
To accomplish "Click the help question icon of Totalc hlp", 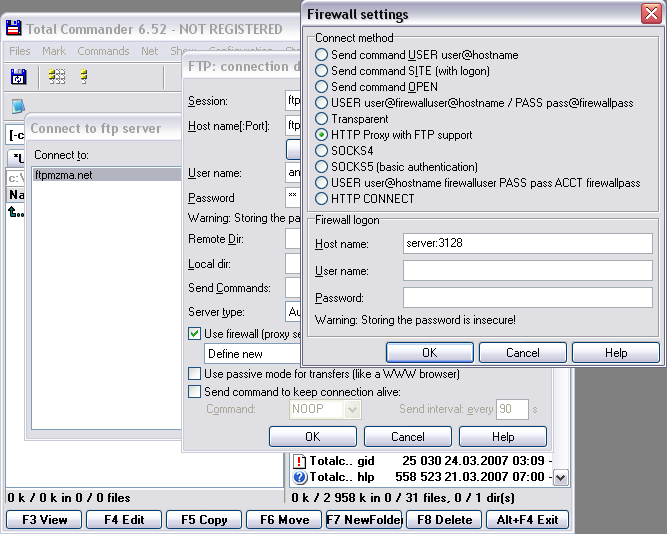I will point(299,477).
